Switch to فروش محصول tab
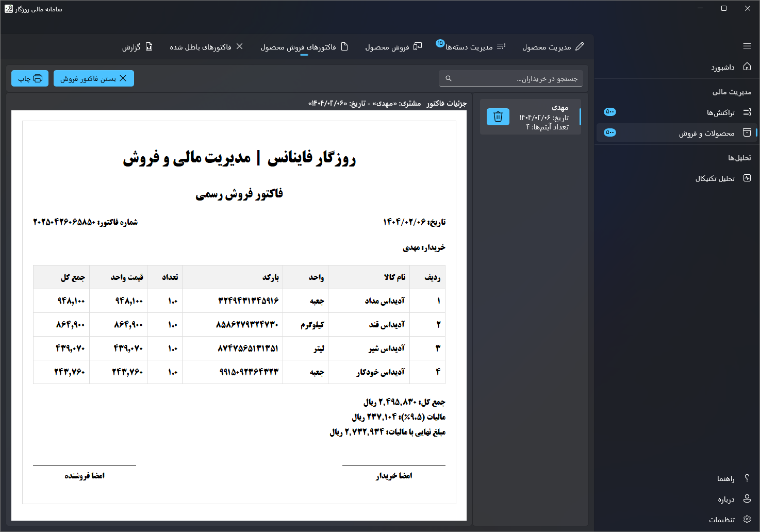 tap(393, 47)
